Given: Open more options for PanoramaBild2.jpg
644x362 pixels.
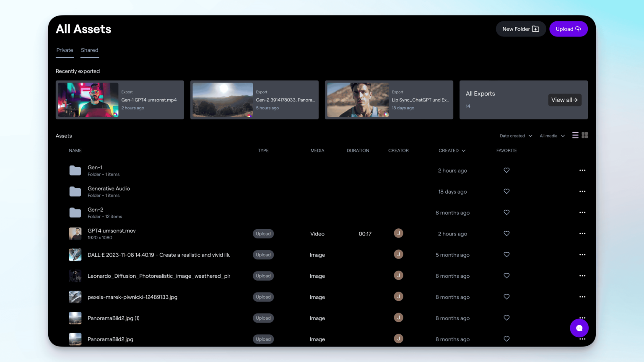Looking at the screenshot, I should 582,339.
